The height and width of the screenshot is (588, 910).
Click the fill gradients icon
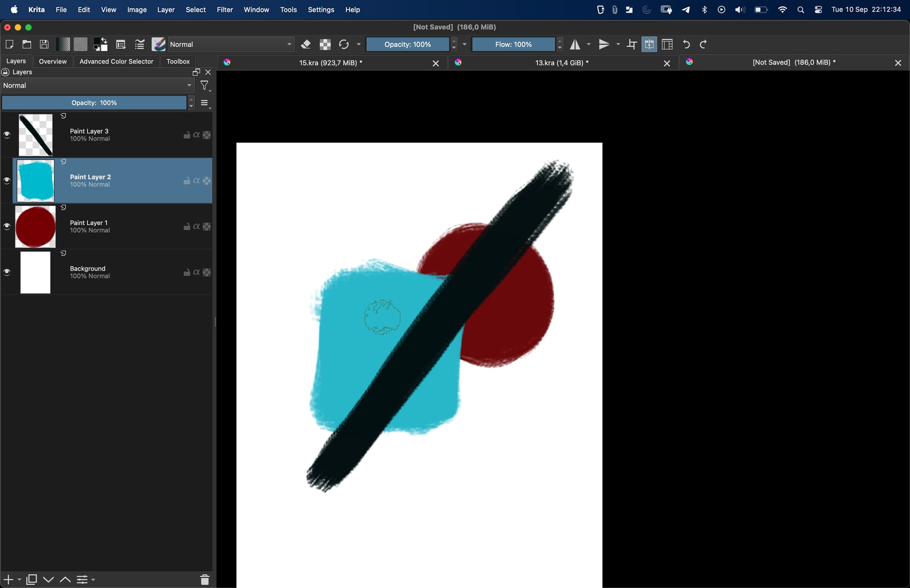point(63,45)
